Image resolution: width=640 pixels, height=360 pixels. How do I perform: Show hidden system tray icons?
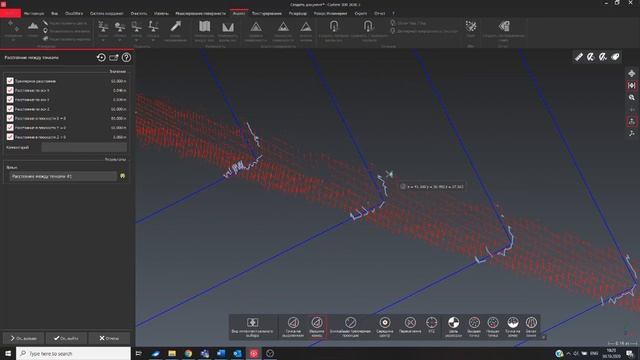(569, 353)
